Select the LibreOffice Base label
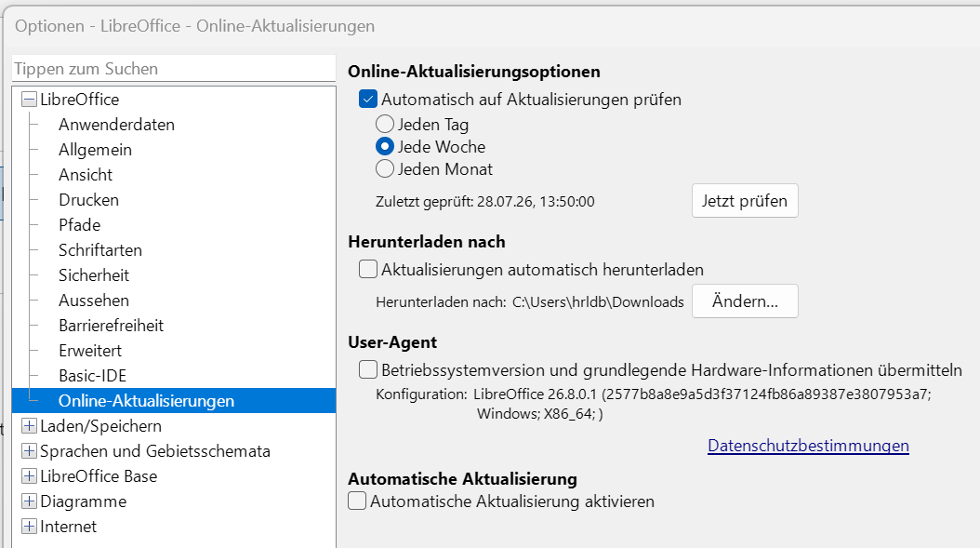 tap(99, 476)
